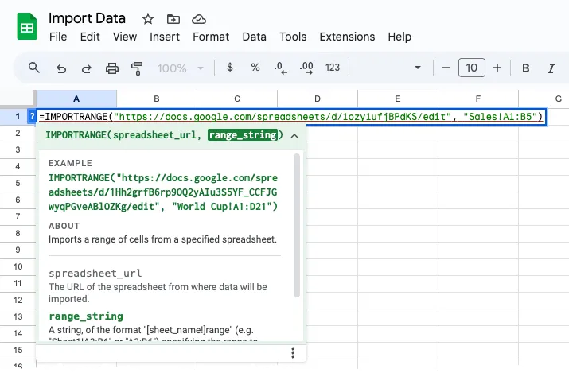The height and width of the screenshot is (392, 569).
Task: Star the Import Data document
Action: pyautogui.click(x=148, y=19)
